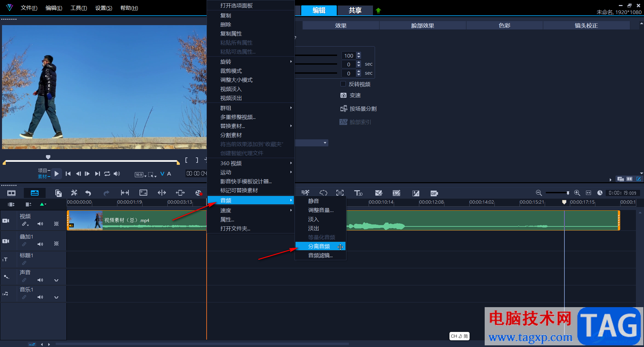Open the crop/resize mode dropdown in preview
The height and width of the screenshot is (347, 644).
[152, 175]
